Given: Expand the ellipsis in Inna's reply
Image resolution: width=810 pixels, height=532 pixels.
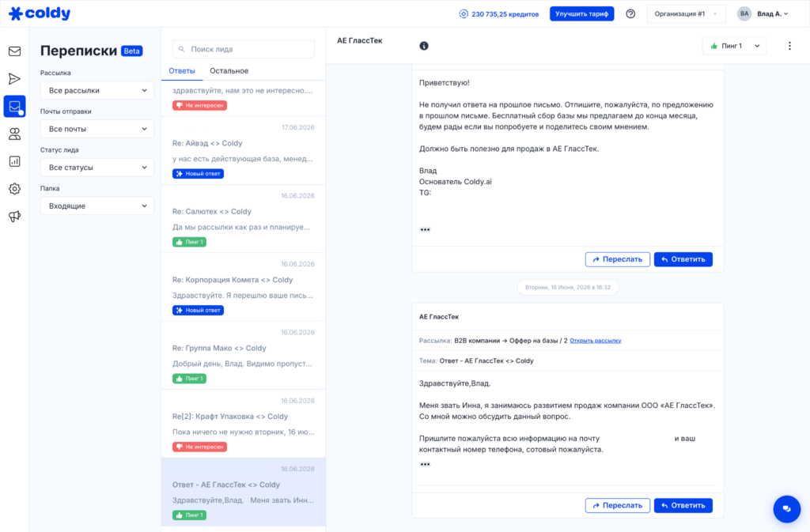Looking at the screenshot, I should pos(425,464).
